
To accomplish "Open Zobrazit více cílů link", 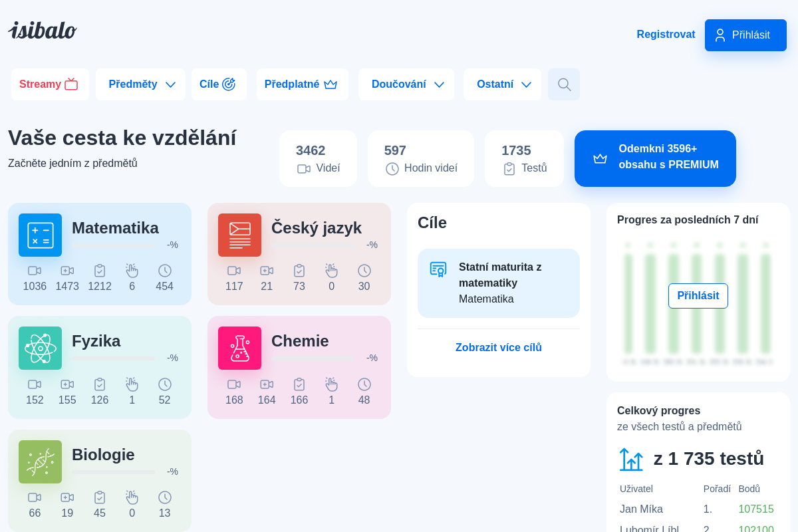I will (x=498, y=347).
